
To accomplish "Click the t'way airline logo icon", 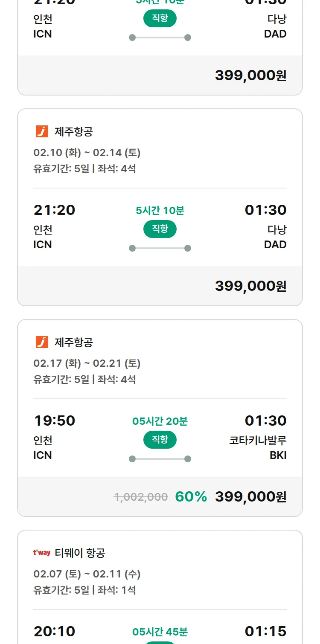I will [42, 553].
